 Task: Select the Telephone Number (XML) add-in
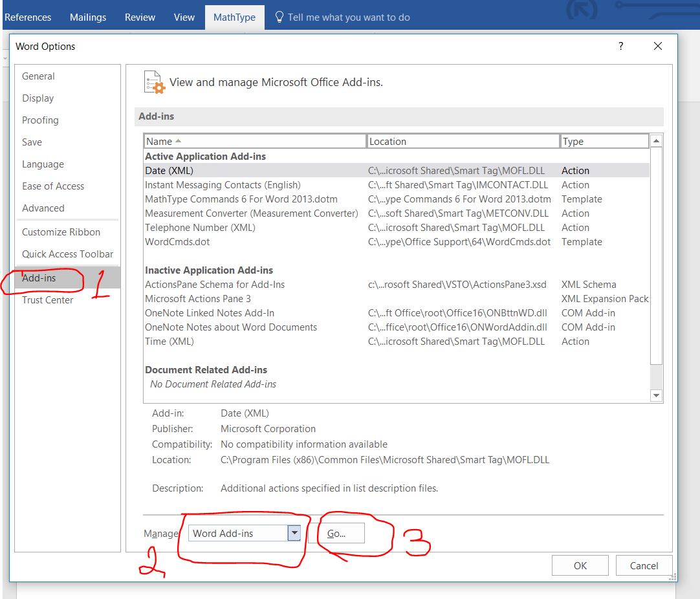click(x=397, y=228)
